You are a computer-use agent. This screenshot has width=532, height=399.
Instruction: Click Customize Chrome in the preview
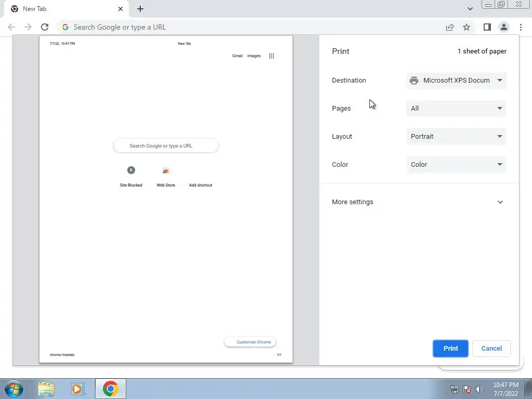(x=250, y=342)
